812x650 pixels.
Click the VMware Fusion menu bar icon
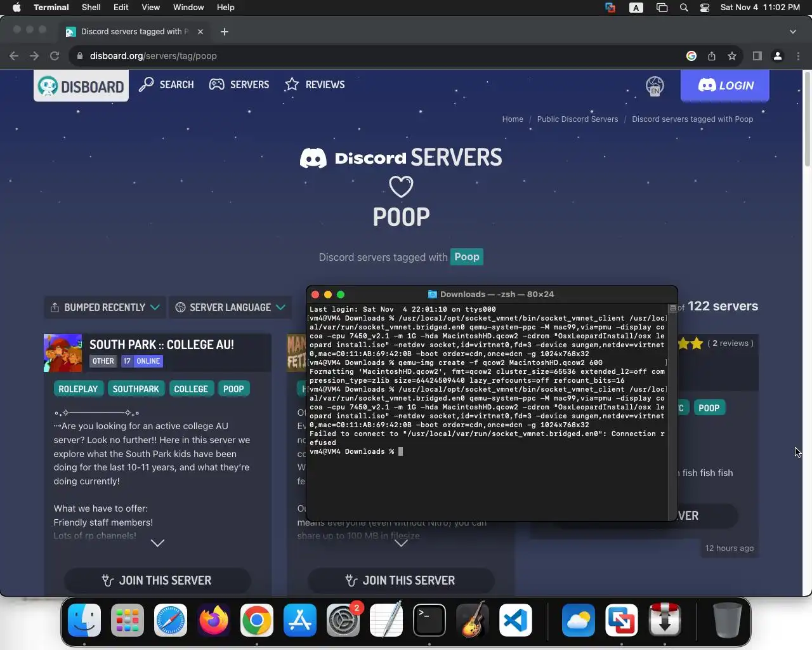(x=610, y=8)
